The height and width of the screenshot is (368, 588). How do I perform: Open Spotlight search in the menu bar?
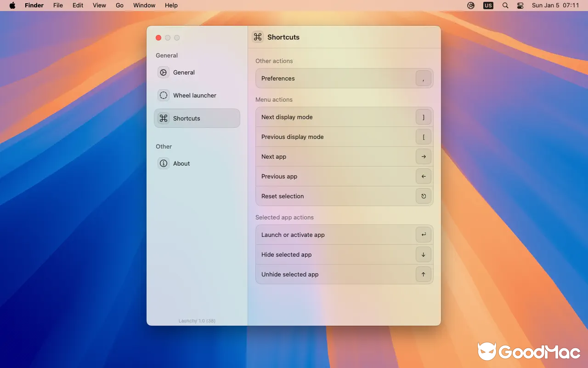click(x=505, y=6)
